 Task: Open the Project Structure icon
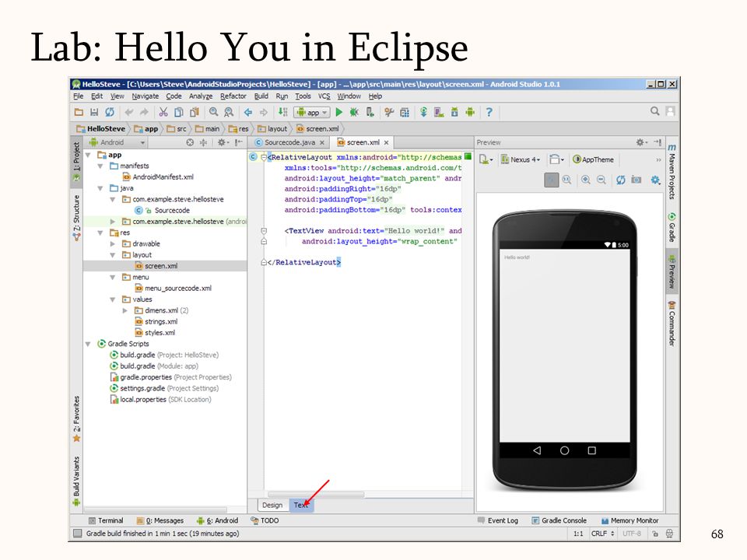click(405, 112)
